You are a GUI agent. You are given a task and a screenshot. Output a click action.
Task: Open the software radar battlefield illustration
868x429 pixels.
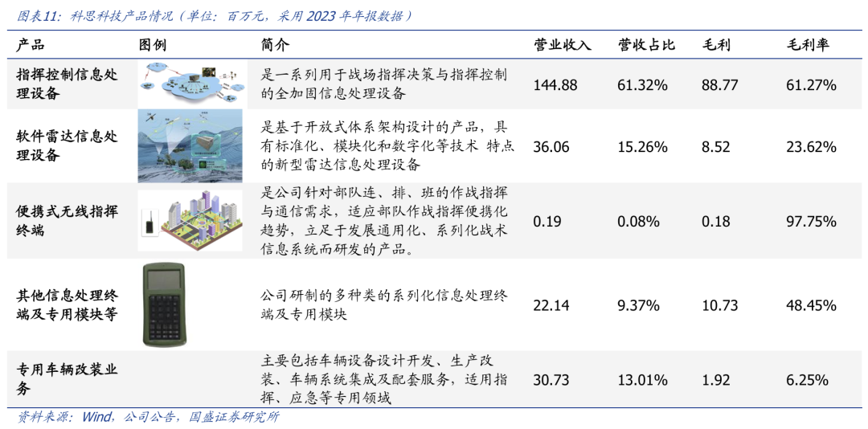click(190, 145)
